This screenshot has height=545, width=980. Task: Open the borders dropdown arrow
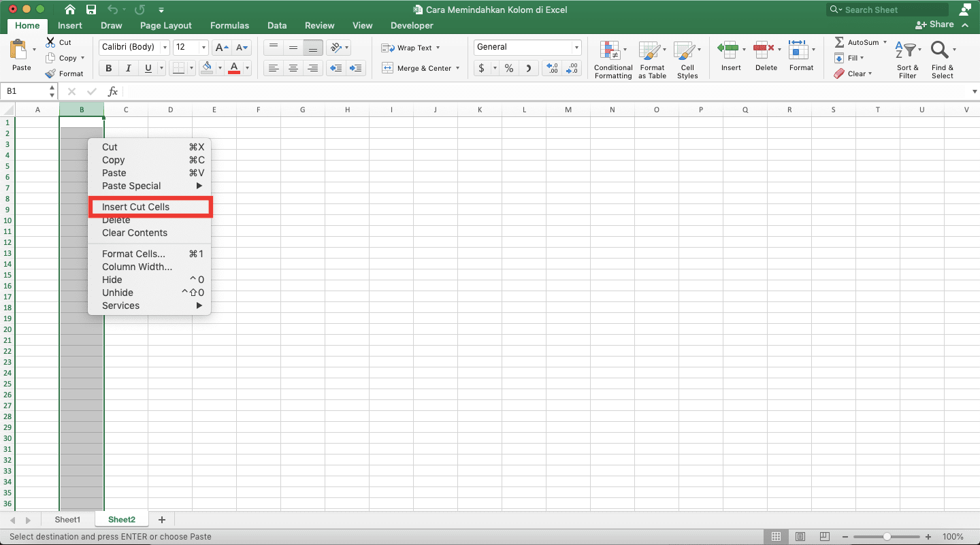pos(191,68)
